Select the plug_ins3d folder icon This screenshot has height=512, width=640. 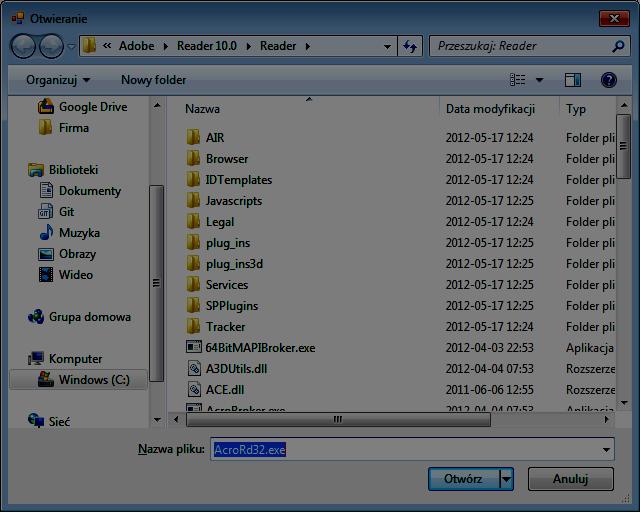(x=193, y=264)
